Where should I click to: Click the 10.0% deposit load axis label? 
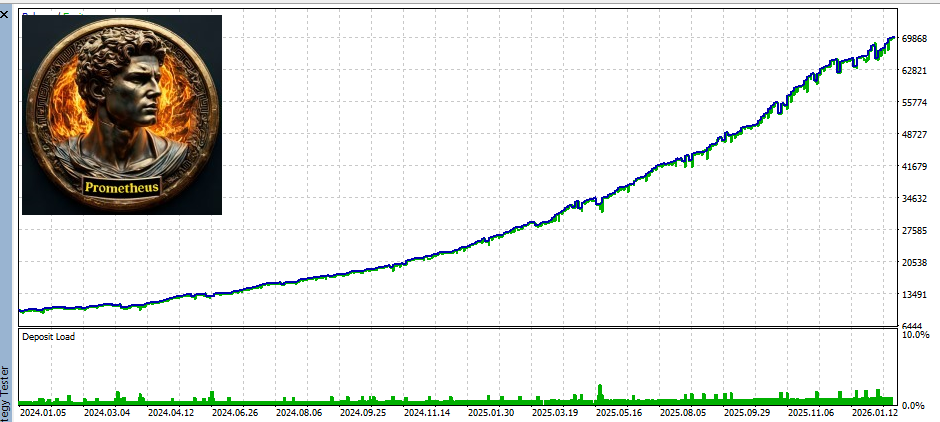coord(915,334)
